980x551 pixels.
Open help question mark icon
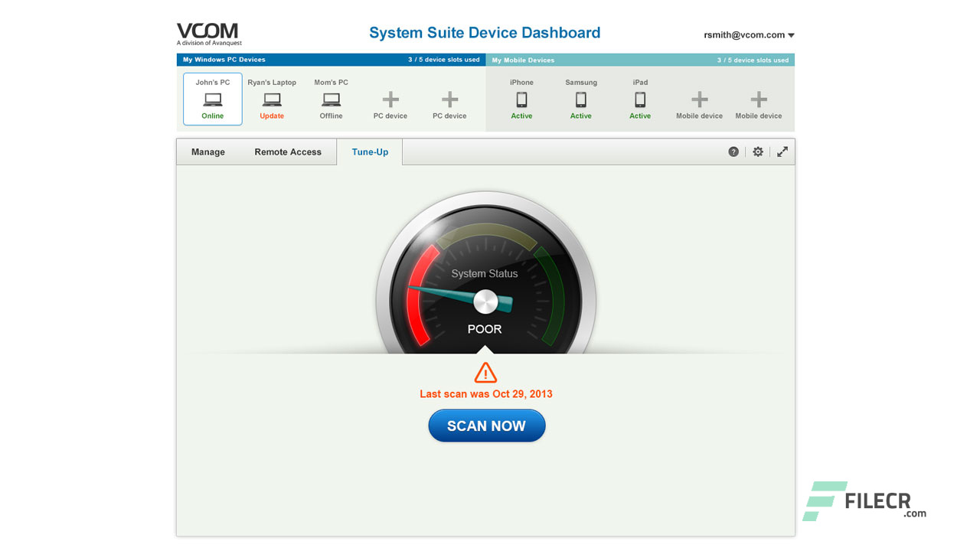point(733,152)
